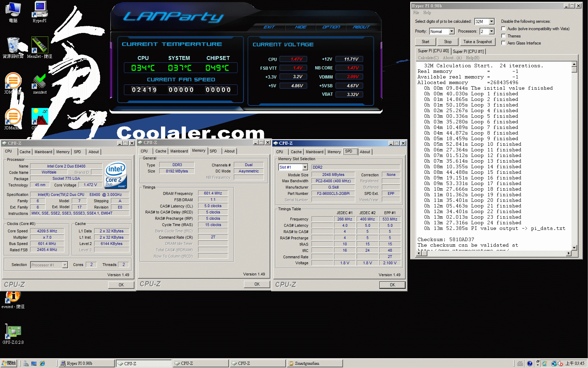Open the My Computer desktop icon
This screenshot has width=588, height=368.
pos(13,12)
